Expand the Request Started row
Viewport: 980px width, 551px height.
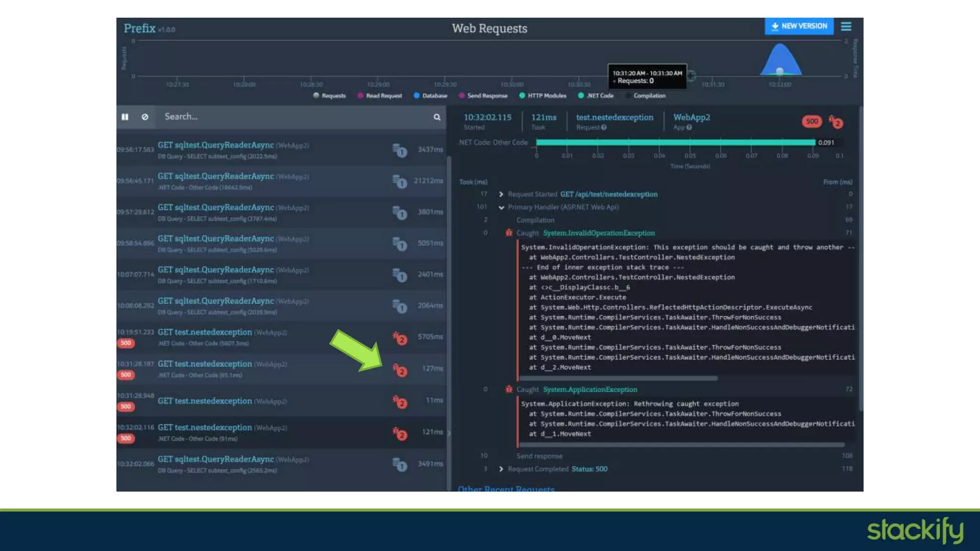coord(501,194)
